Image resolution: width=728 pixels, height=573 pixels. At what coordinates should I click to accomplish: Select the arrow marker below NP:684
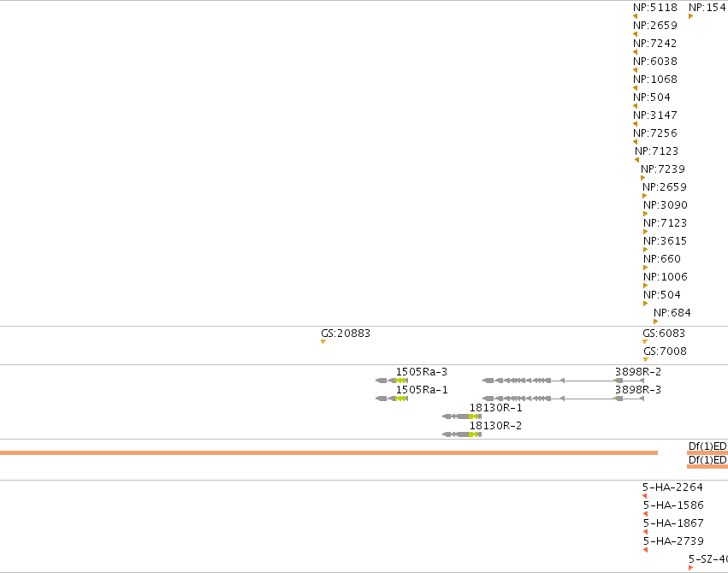pyautogui.click(x=655, y=322)
